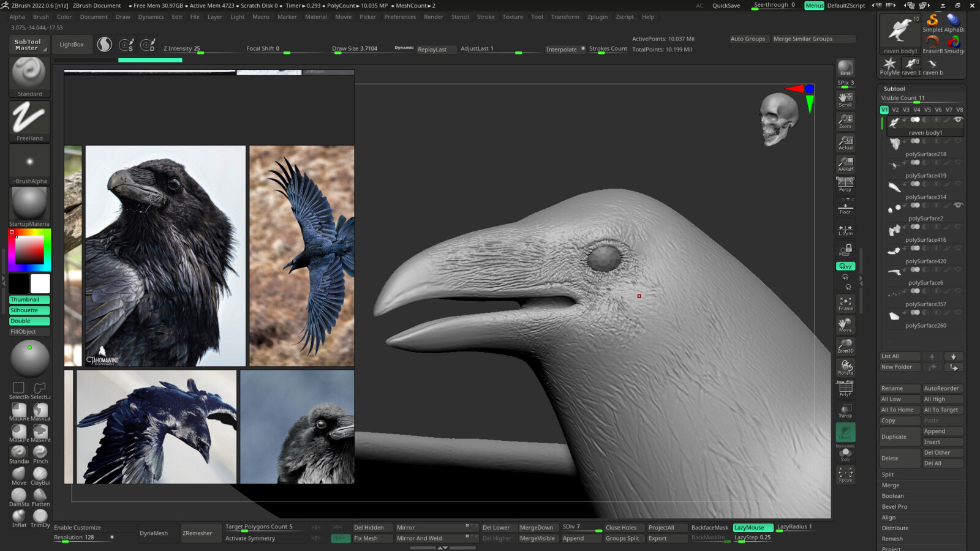This screenshot has width=980, height=551.
Task: Expand the Bevel Pro subpalette
Action: [x=894, y=507]
